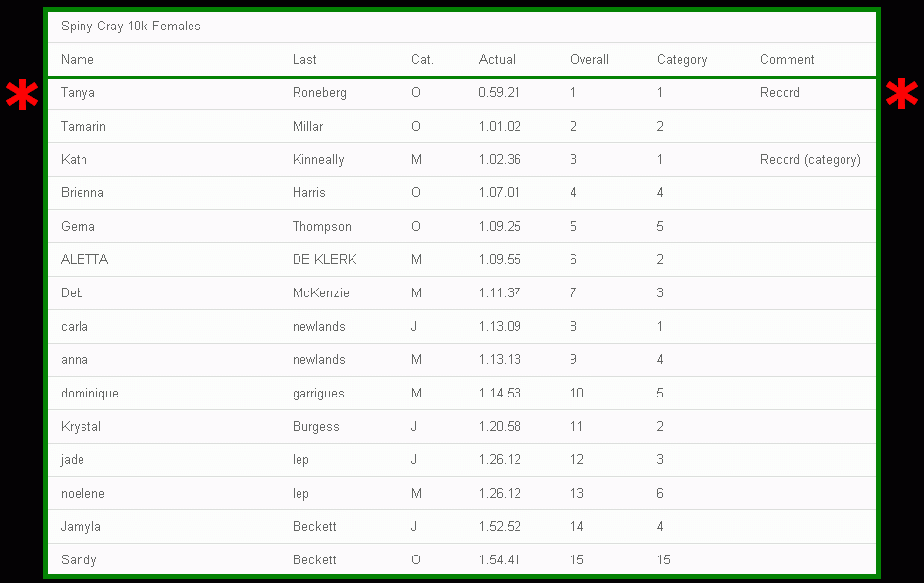Click Burgess in the Last column
Screen dimensions: 924x583
pyautogui.click(x=316, y=427)
